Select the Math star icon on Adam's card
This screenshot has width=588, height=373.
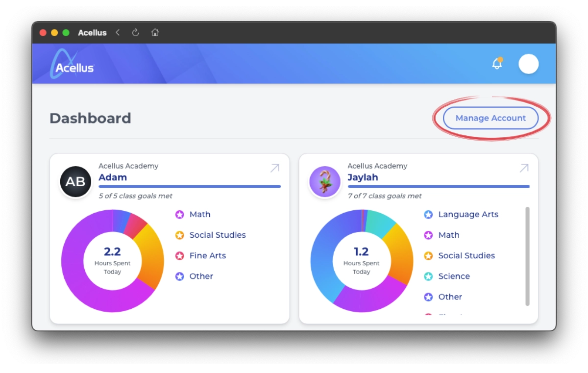point(179,214)
